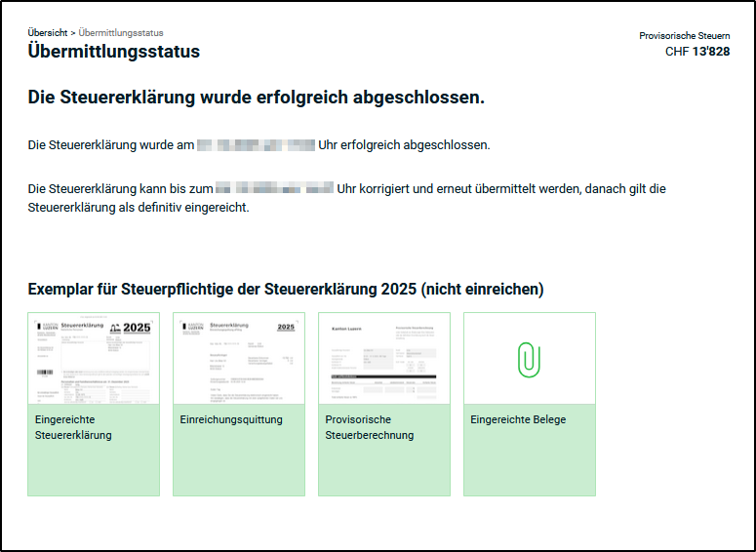Click the blurred correction deadline date

274,188
